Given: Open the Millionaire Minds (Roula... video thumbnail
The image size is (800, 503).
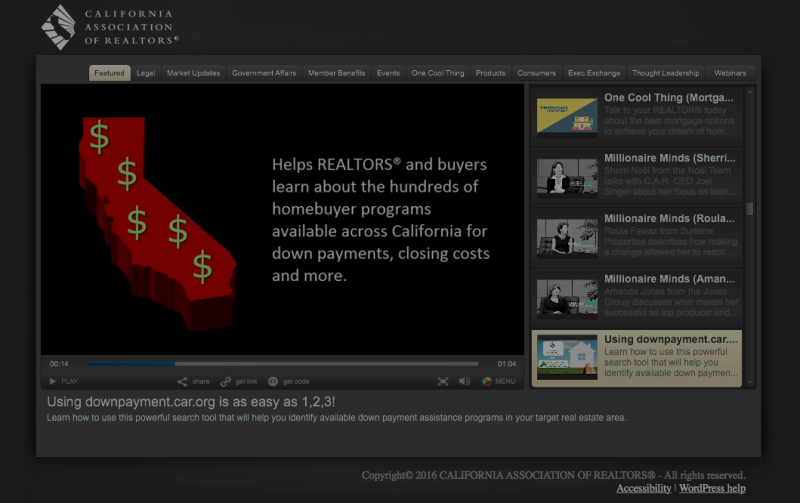Looking at the screenshot, I should (x=567, y=238).
